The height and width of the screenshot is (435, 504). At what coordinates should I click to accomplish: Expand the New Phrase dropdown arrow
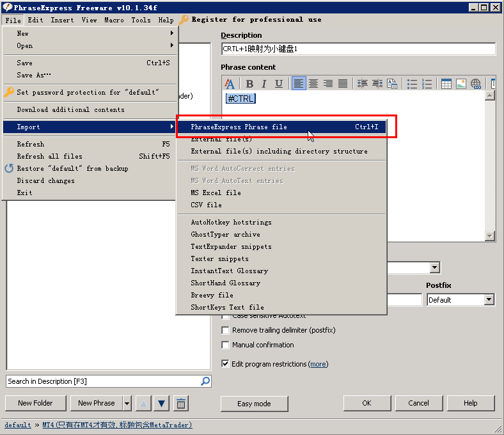pyautogui.click(x=127, y=403)
